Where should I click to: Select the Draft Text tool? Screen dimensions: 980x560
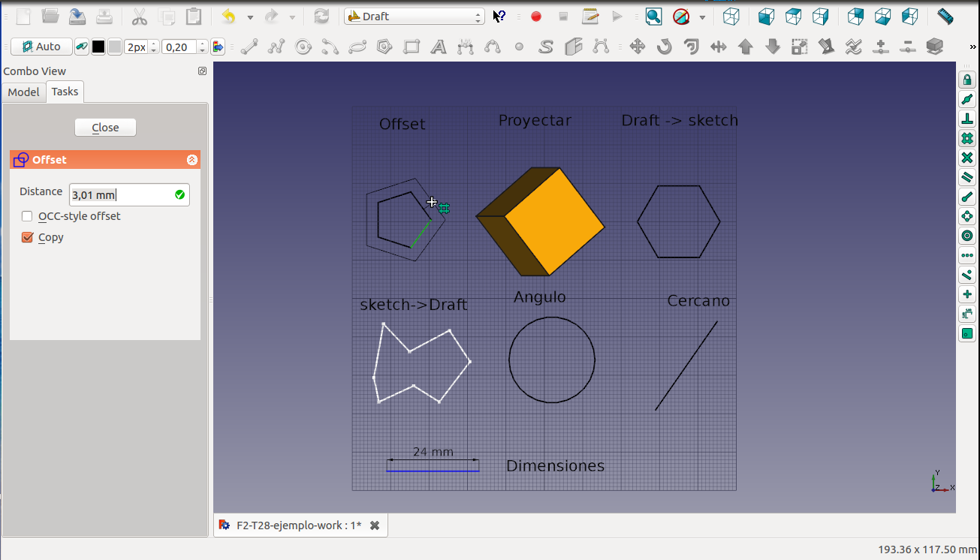[x=439, y=47]
